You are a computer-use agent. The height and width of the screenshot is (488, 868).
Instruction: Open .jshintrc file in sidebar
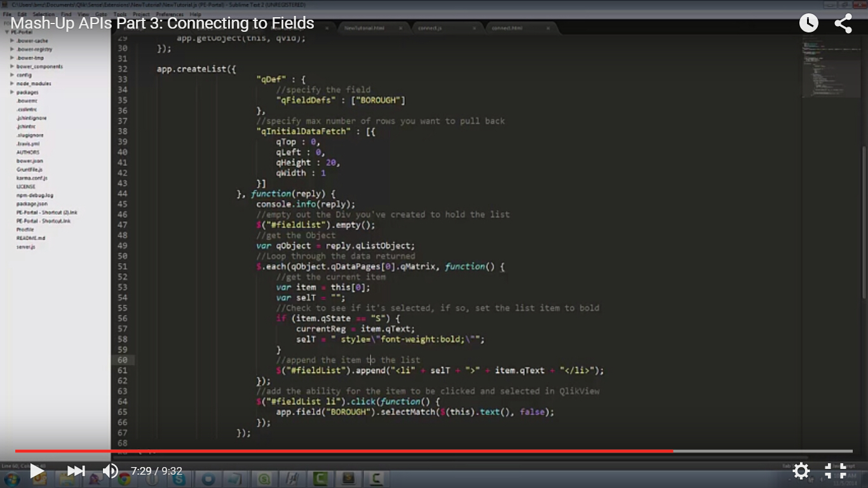coord(26,126)
